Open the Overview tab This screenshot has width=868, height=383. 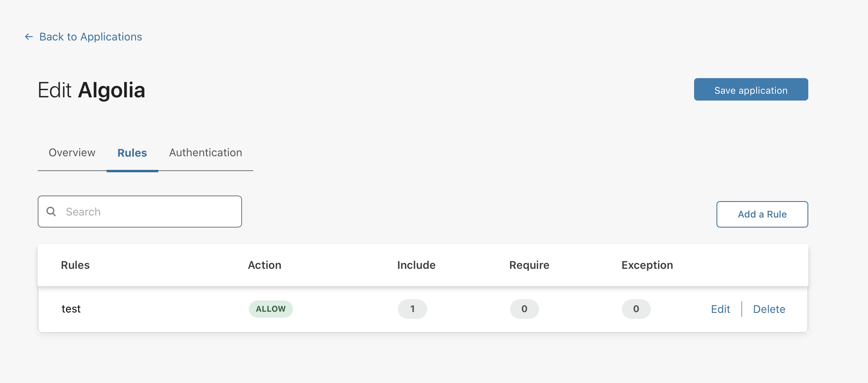[x=72, y=153]
